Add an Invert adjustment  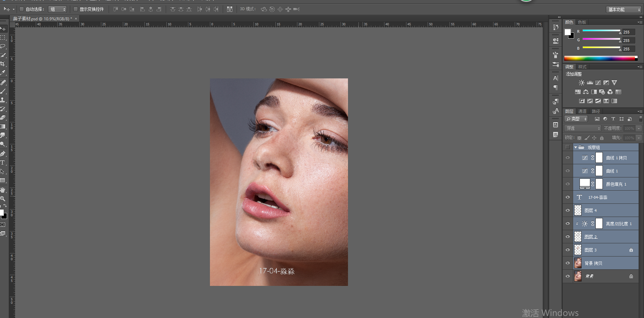(582, 101)
